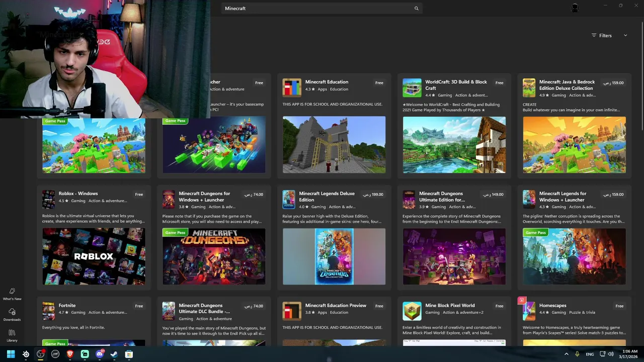This screenshot has height=362, width=644.
Task: Click Free label on Mine Block Pixel World
Action: pos(499,306)
